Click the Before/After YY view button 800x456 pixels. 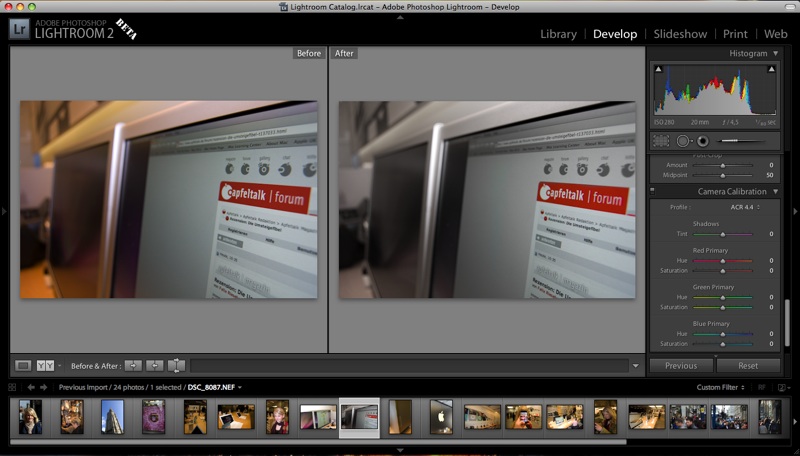[x=45, y=366]
